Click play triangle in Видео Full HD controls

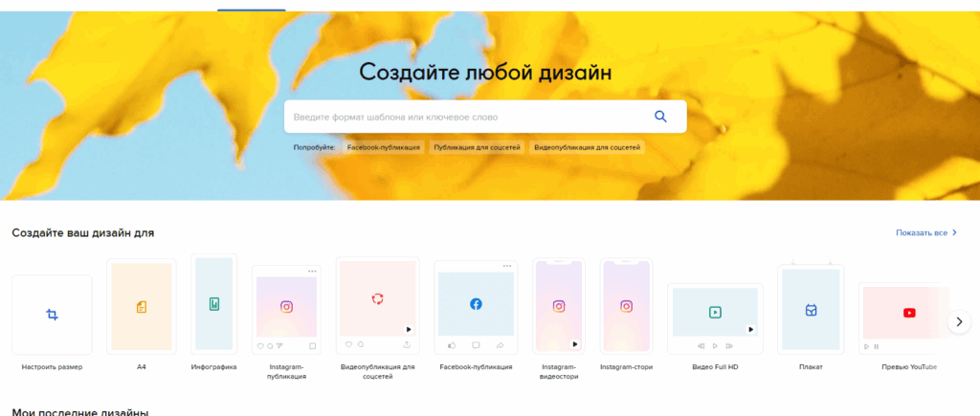click(x=715, y=345)
